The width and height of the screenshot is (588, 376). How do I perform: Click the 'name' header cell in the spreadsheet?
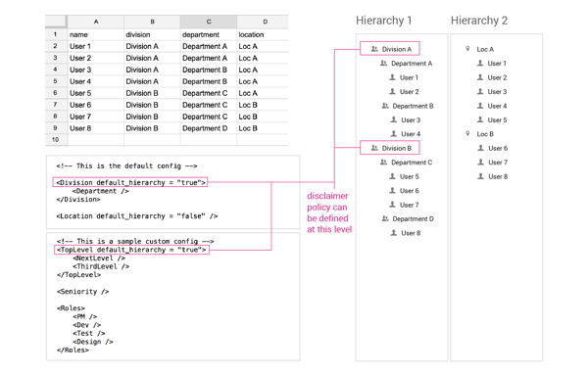coord(96,34)
